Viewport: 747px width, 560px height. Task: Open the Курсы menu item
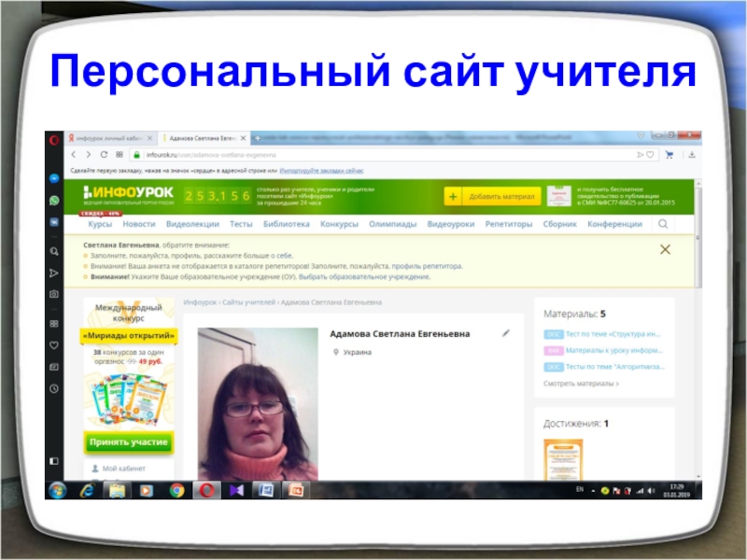click(100, 224)
